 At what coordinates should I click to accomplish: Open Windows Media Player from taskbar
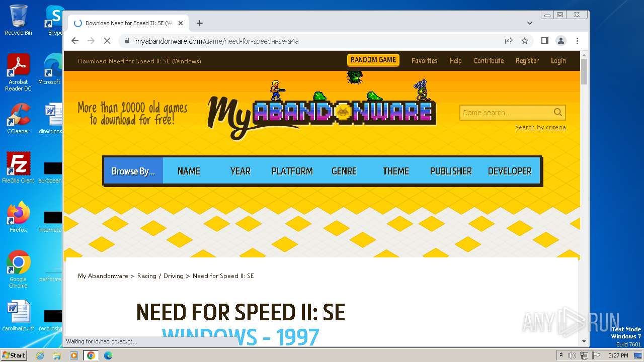(74, 355)
